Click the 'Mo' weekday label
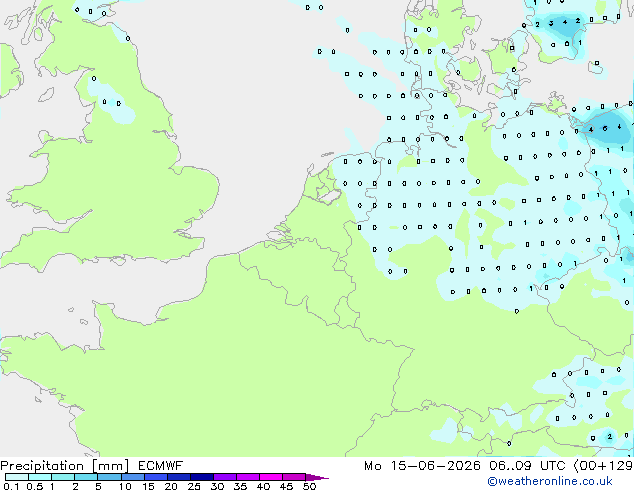This screenshot has width=634, height=490. click(x=372, y=466)
